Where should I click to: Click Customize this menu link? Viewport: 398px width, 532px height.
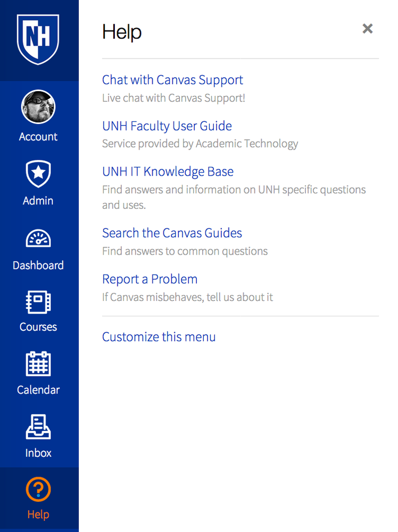click(159, 337)
